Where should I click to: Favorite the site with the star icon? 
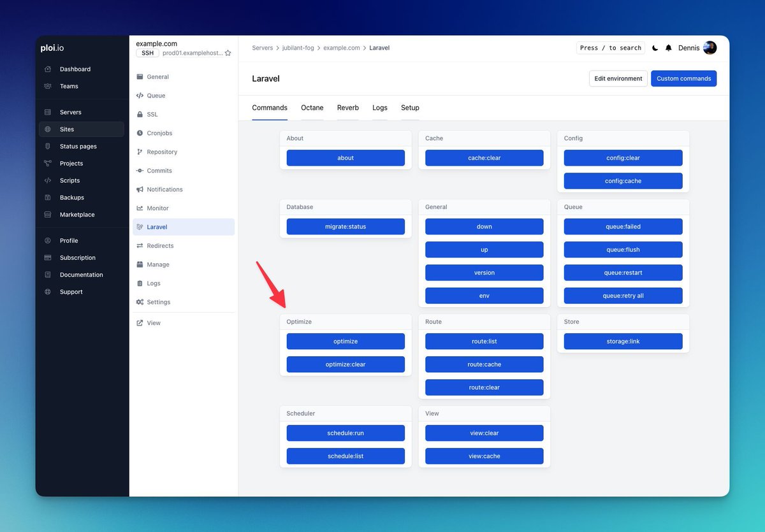tap(228, 54)
